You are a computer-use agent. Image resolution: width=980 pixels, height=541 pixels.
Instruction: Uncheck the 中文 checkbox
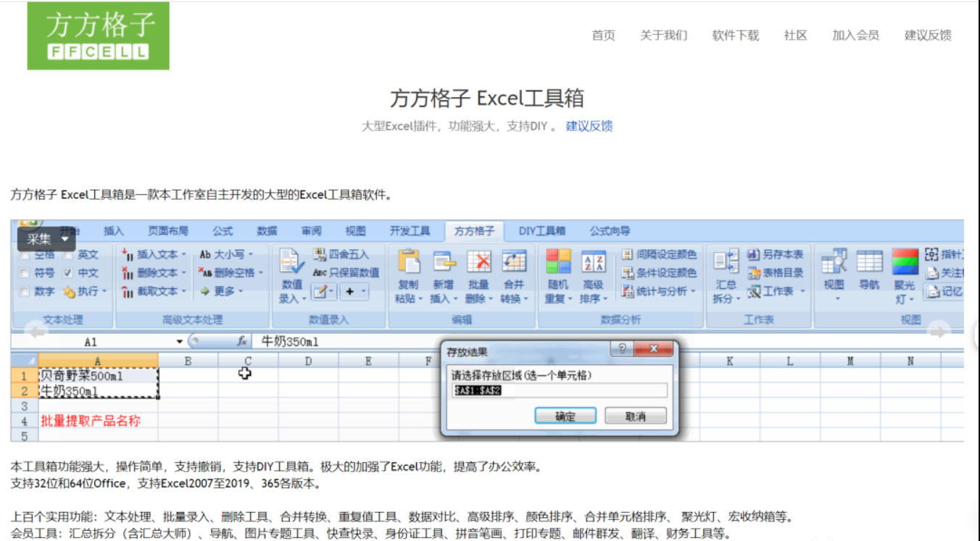67,273
